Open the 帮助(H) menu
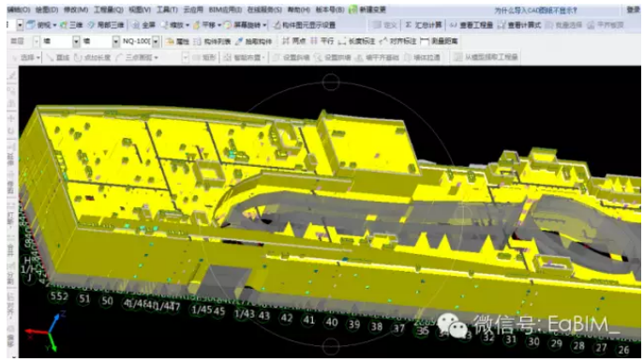Screen dimensions: 644x362 [299, 9]
